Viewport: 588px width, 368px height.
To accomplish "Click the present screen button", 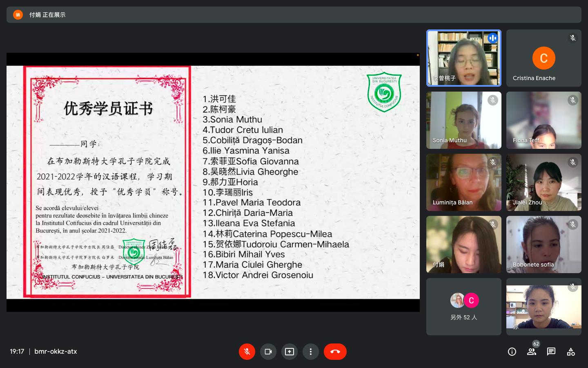I will point(290,352).
